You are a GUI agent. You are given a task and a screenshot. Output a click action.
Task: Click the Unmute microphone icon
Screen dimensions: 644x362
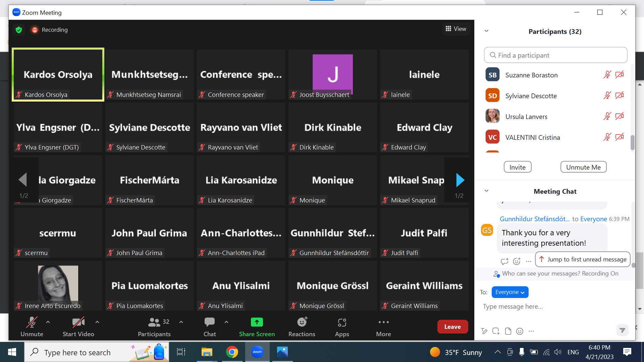tap(32, 322)
